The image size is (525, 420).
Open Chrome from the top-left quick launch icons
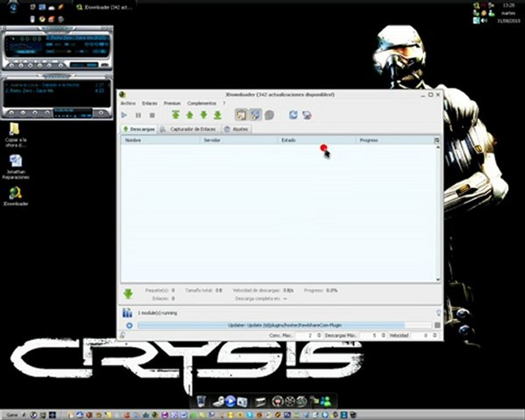click(x=42, y=19)
